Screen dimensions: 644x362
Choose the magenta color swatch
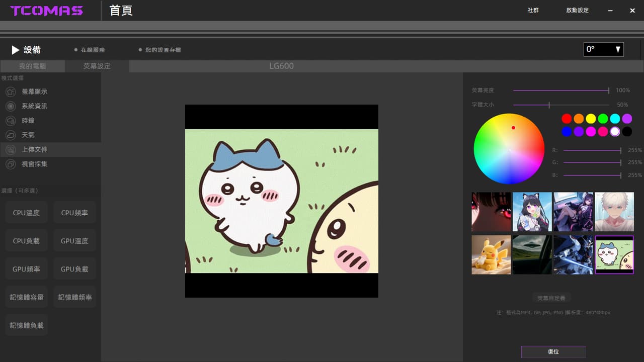[x=591, y=132]
